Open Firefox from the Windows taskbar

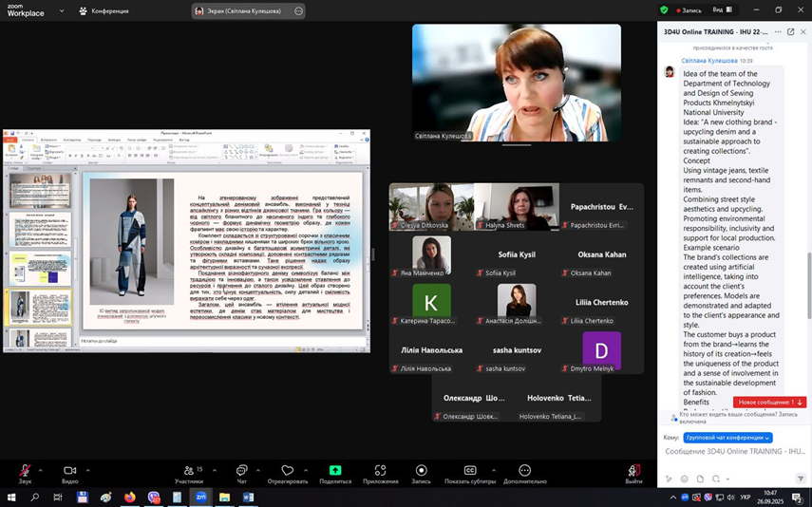point(130,498)
